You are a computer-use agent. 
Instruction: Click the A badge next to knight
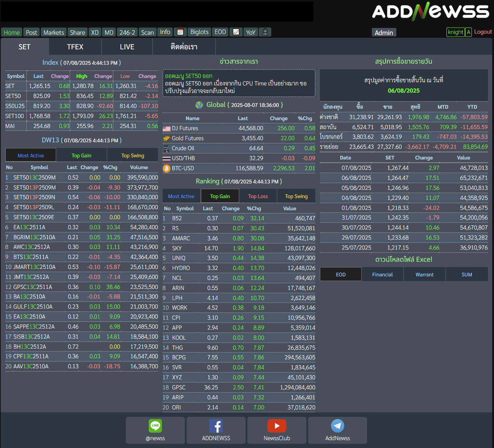pyautogui.click(x=469, y=32)
